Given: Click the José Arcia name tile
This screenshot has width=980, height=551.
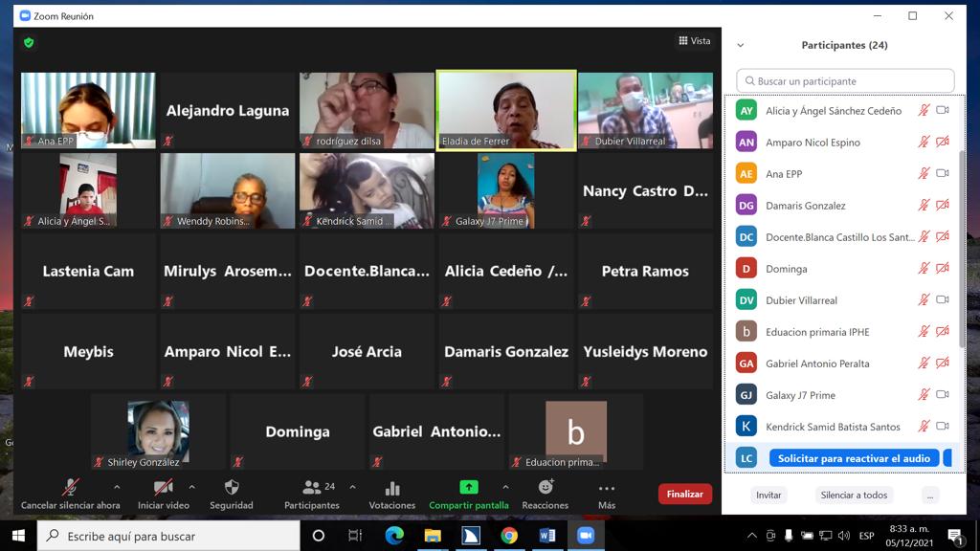Looking at the screenshot, I should point(367,352).
